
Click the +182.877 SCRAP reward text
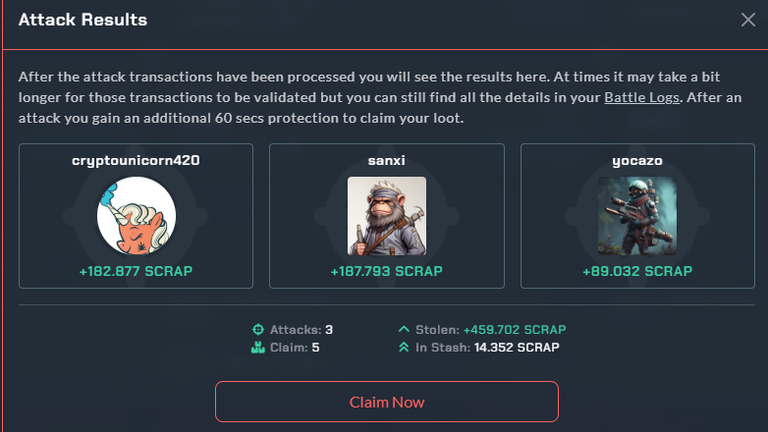coord(136,271)
